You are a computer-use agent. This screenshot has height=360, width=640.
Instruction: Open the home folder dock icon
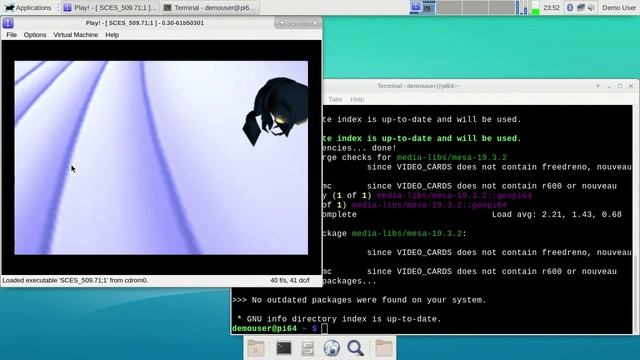[256, 348]
